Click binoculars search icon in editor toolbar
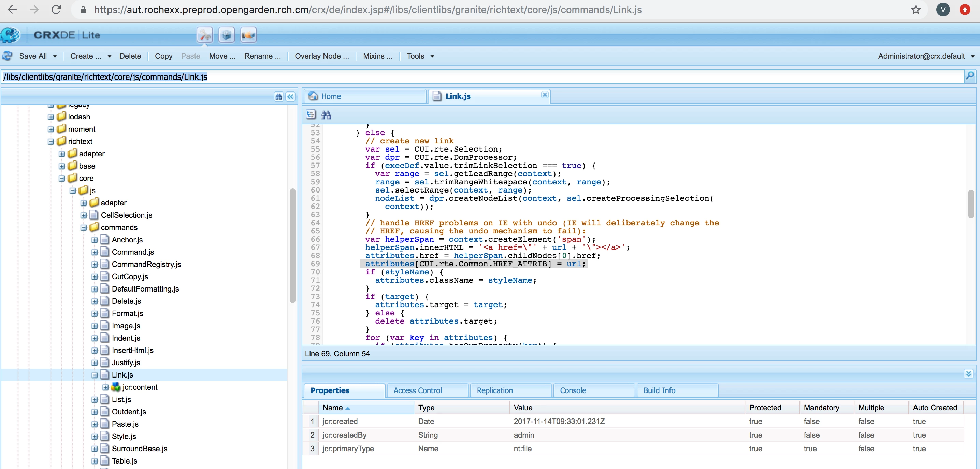Screen dimensions: 980x469 click(x=326, y=115)
